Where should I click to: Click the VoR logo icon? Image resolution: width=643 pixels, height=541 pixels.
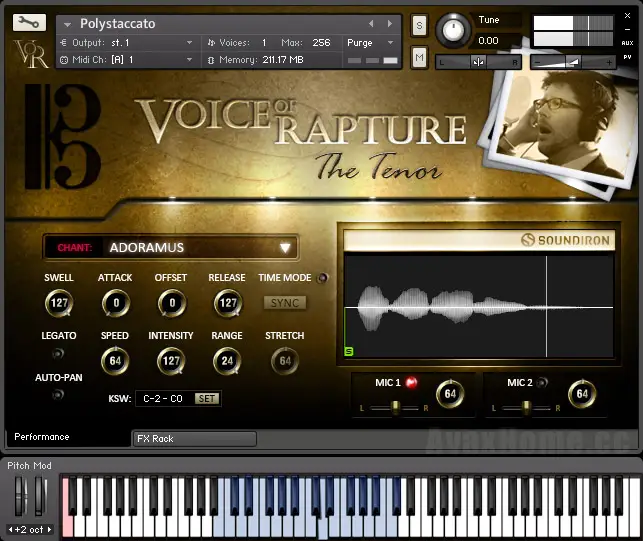31,54
